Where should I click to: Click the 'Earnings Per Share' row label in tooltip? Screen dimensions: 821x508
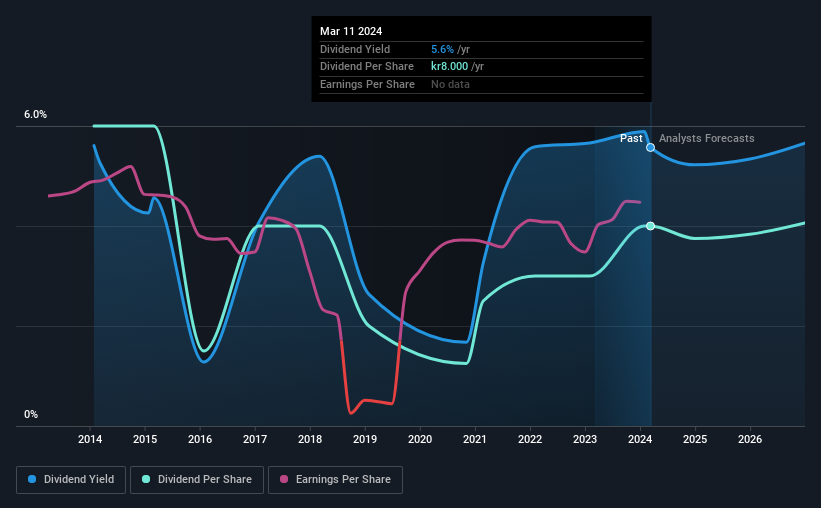coord(367,84)
